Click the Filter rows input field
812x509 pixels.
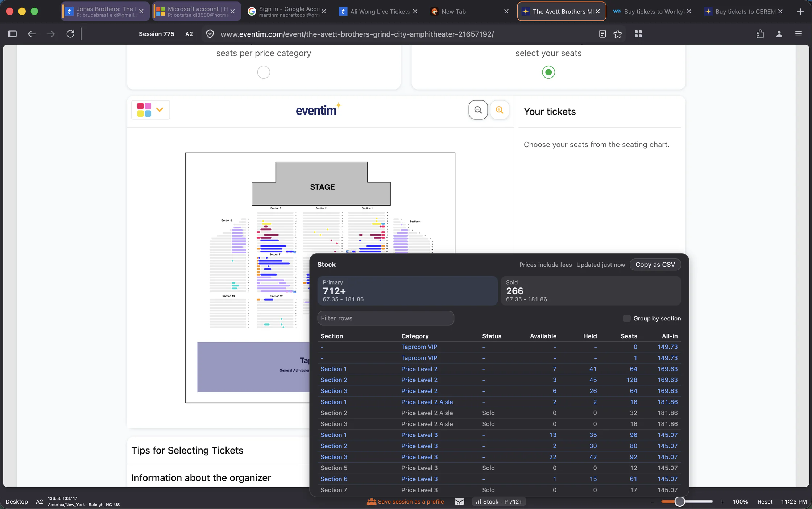[386, 318]
